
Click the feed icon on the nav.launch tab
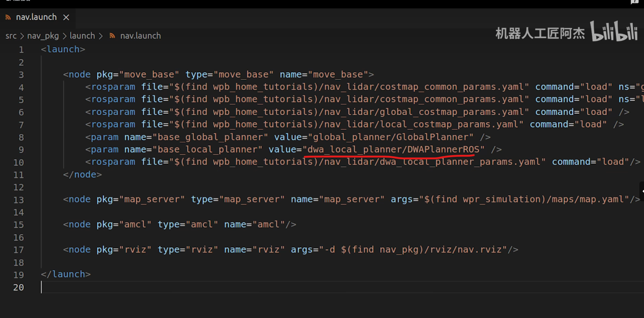(x=8, y=17)
